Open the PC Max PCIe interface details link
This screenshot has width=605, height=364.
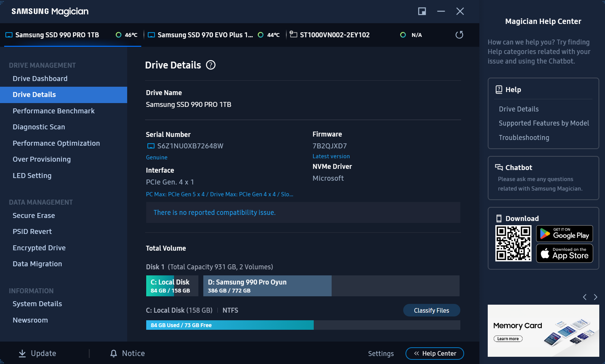219,194
